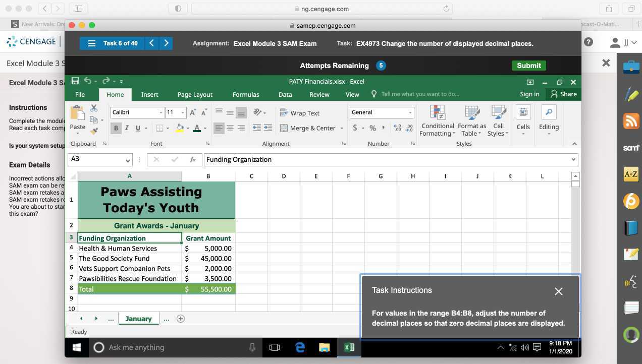Click the green Submit button
642x364 pixels.
pyautogui.click(x=528, y=66)
